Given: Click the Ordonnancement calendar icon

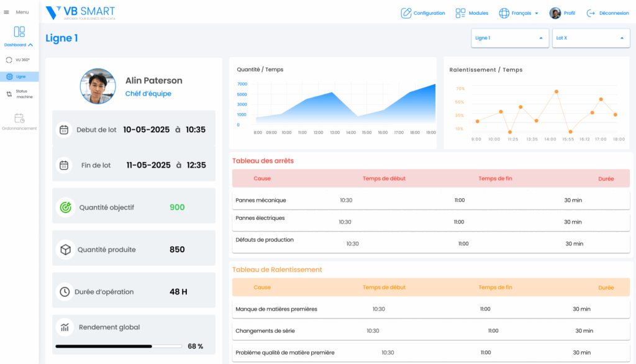Looking at the screenshot, I should [x=19, y=118].
